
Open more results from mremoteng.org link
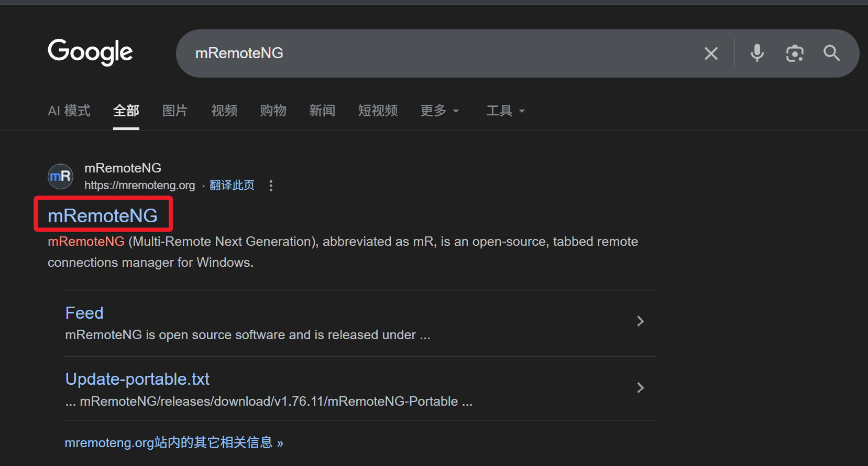click(174, 443)
